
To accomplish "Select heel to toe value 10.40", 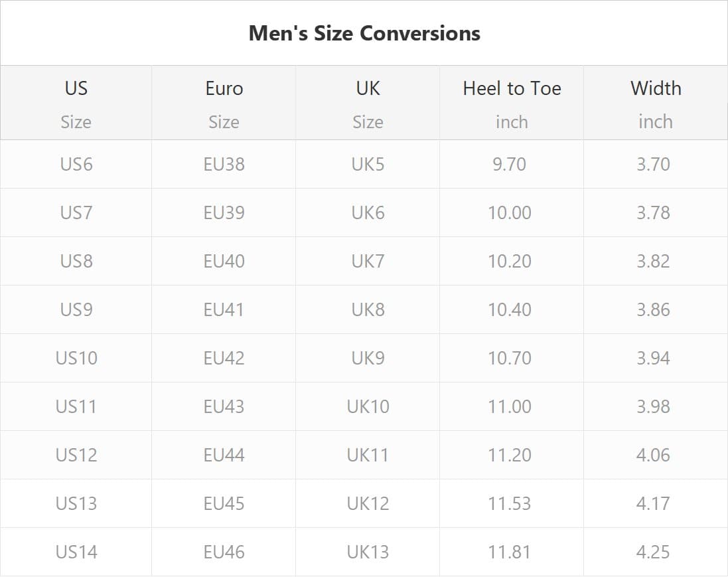I will click(x=509, y=309).
